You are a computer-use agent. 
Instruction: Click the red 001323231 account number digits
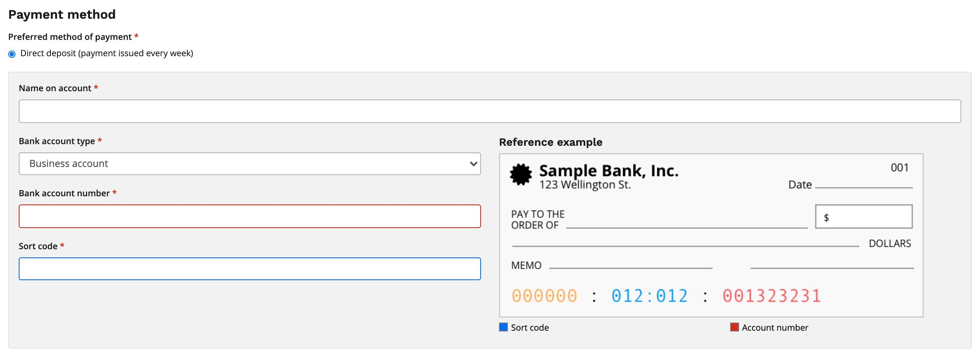[772, 296]
